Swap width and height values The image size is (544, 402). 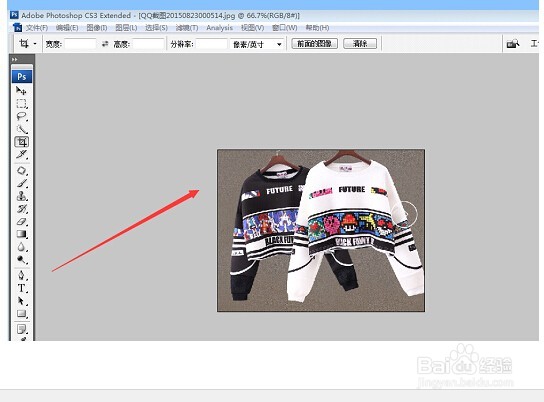pos(105,44)
